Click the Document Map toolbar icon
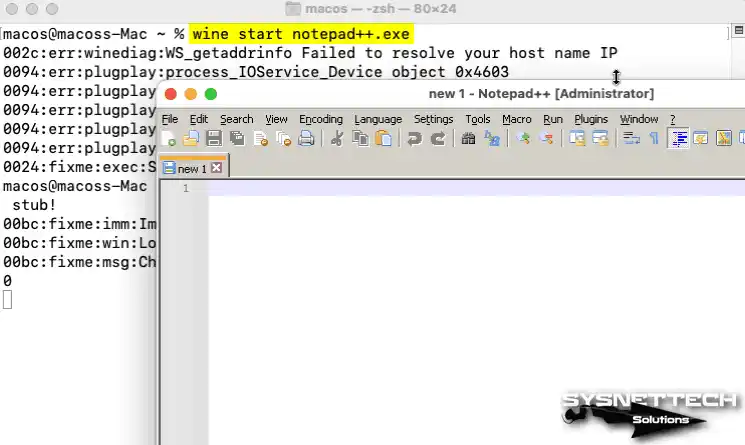This screenshot has height=445, width=745. pyautogui.click(x=724, y=139)
